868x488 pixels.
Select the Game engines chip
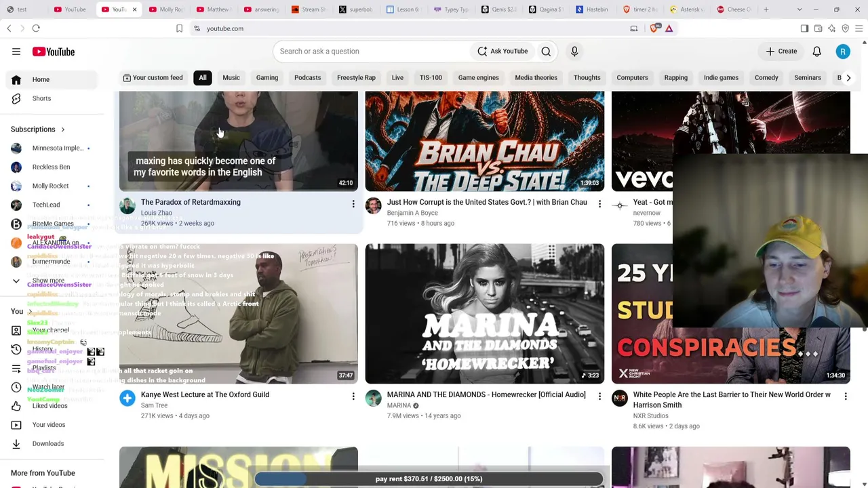pyautogui.click(x=479, y=78)
